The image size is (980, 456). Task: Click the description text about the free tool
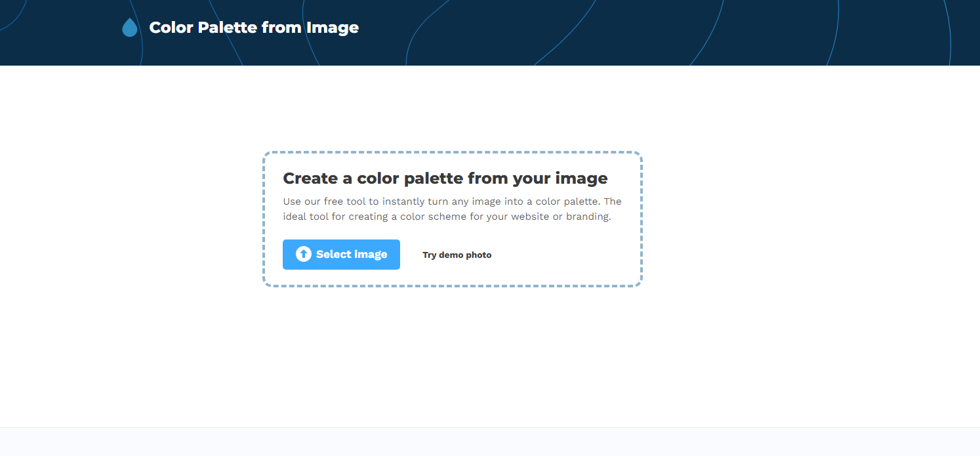[452, 209]
